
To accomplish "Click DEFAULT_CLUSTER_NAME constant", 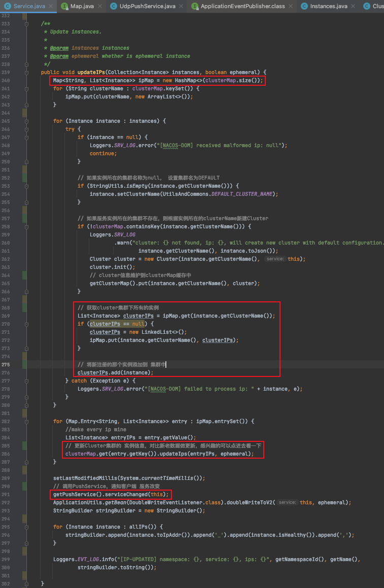I will (x=242, y=194).
